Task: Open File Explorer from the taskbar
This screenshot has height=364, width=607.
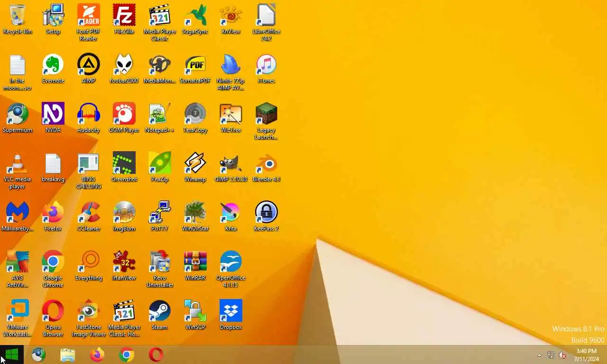Action: (68, 355)
